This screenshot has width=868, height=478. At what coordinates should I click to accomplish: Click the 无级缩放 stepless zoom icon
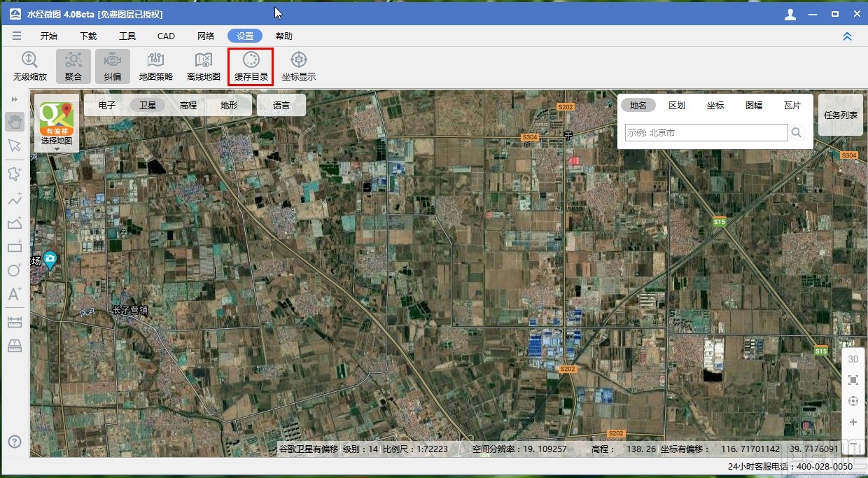(30, 66)
